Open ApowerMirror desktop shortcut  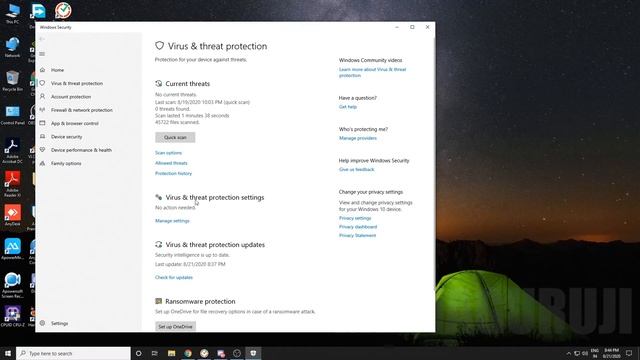(x=12, y=249)
